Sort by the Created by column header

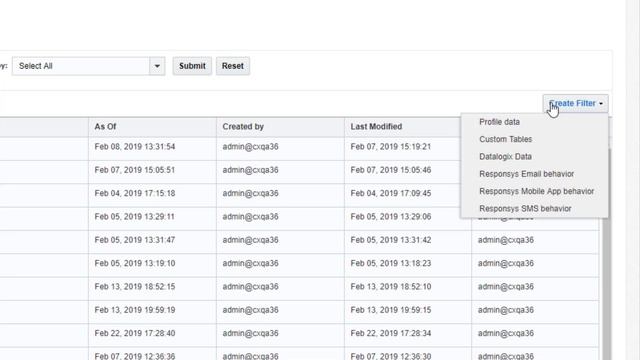click(x=280, y=127)
